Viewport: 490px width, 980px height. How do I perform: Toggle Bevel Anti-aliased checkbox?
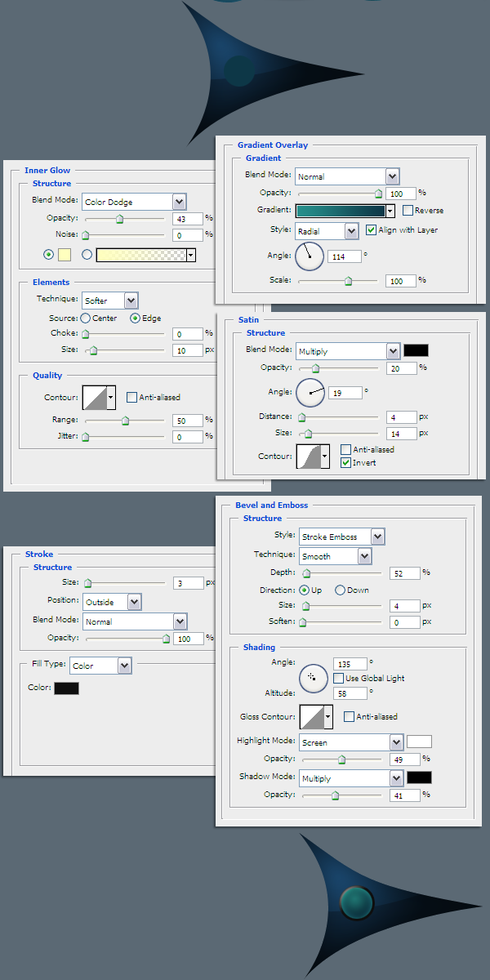pos(350,717)
